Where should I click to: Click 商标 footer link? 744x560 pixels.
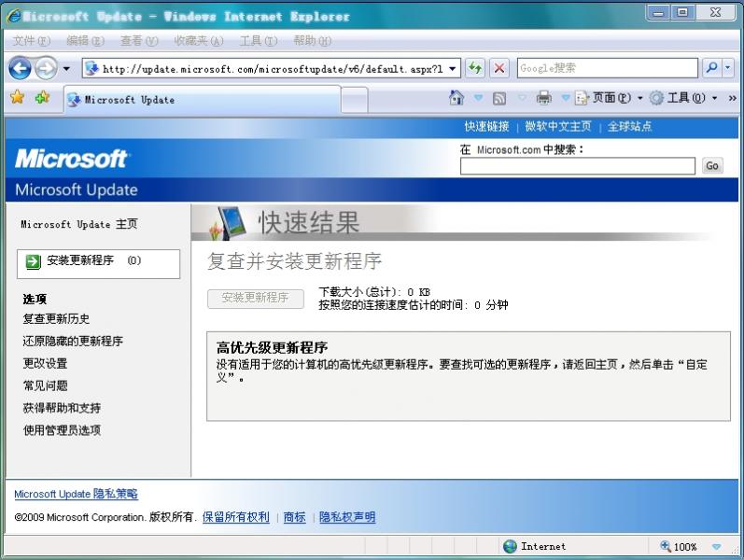click(x=294, y=517)
